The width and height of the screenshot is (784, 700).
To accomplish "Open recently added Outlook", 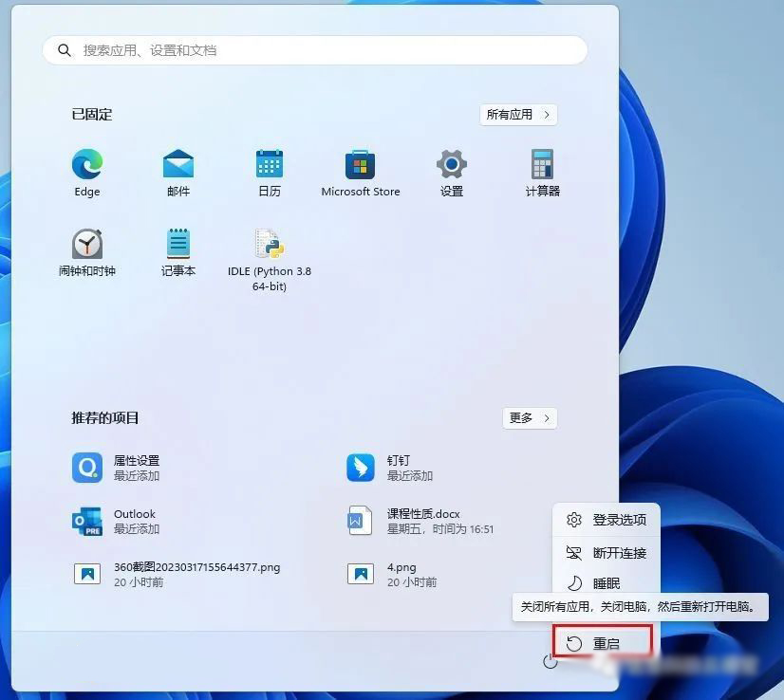I will tap(116, 521).
